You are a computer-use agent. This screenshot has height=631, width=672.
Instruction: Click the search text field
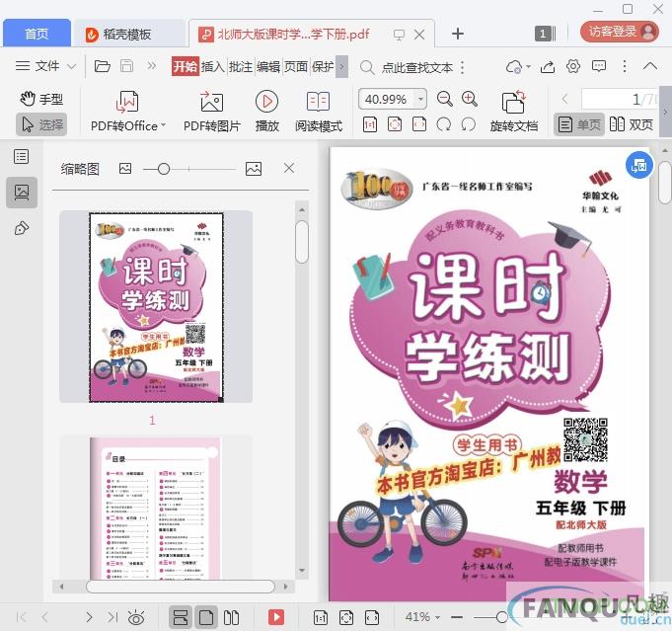(416, 67)
